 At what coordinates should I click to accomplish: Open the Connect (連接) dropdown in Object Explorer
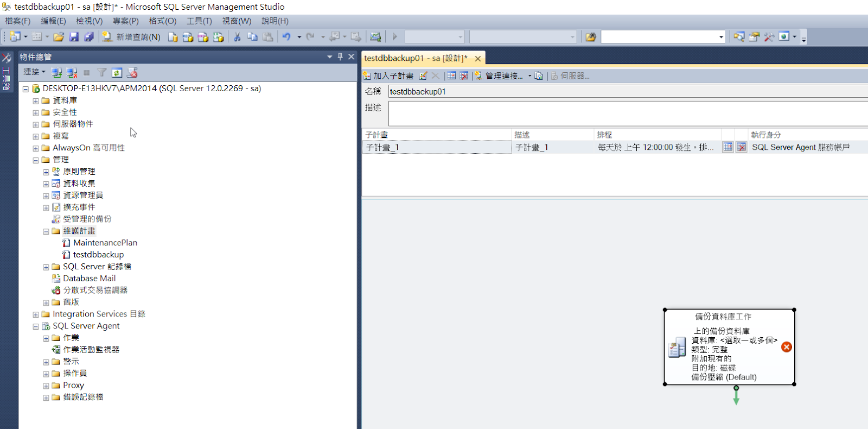point(34,72)
